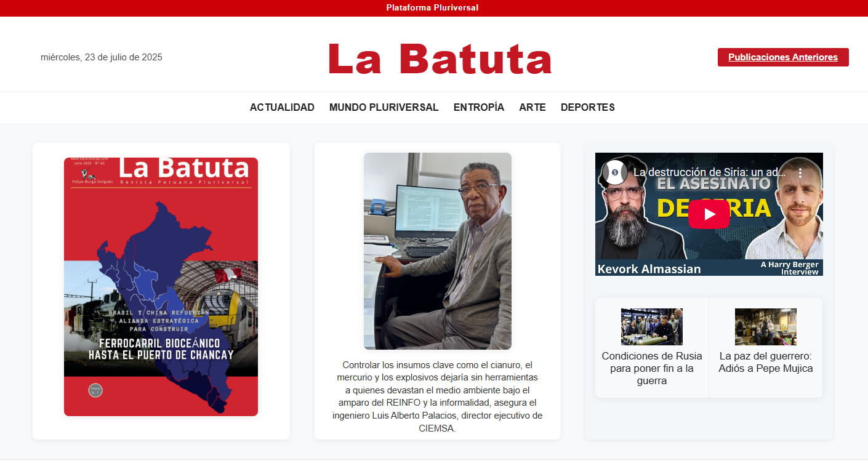Viewport: 868px width, 466px height.
Task: Open Condiciones de Rusia article thumbnail
Action: coord(652,327)
